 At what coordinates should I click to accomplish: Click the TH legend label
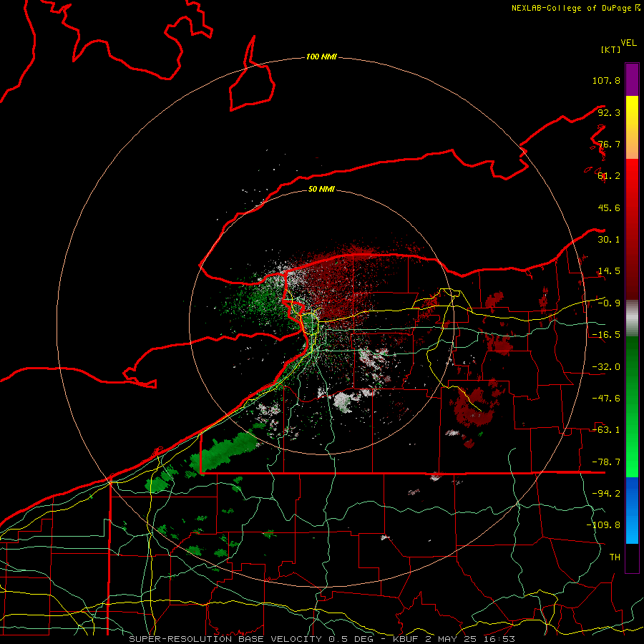click(x=615, y=557)
